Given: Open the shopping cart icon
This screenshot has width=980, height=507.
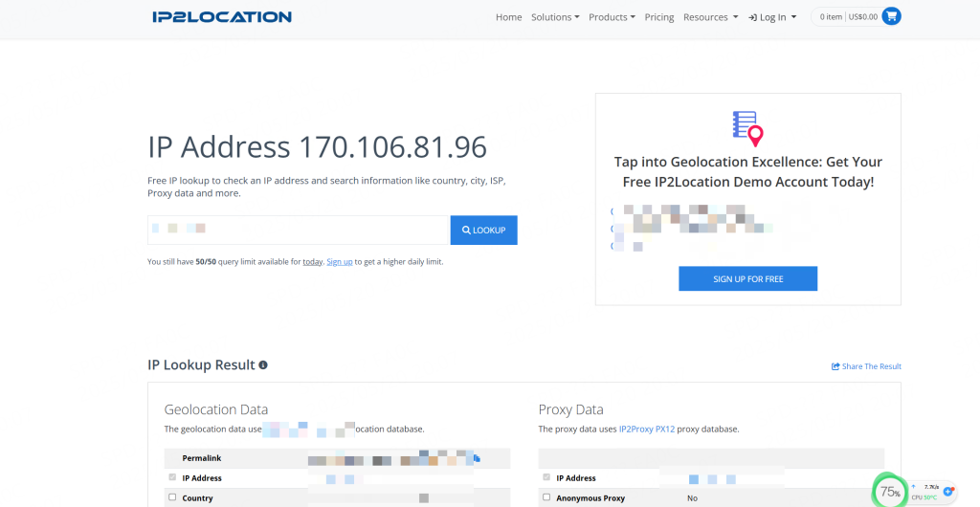Looking at the screenshot, I should pyautogui.click(x=891, y=16).
